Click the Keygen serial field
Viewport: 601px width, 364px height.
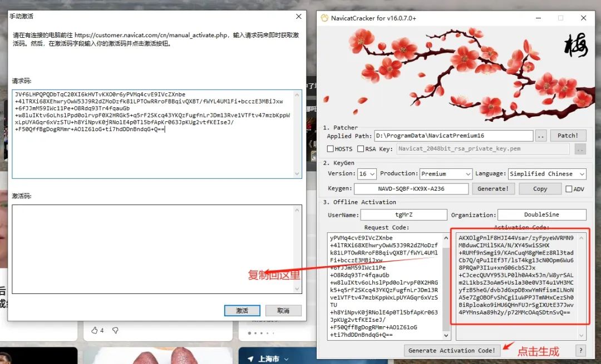click(411, 189)
